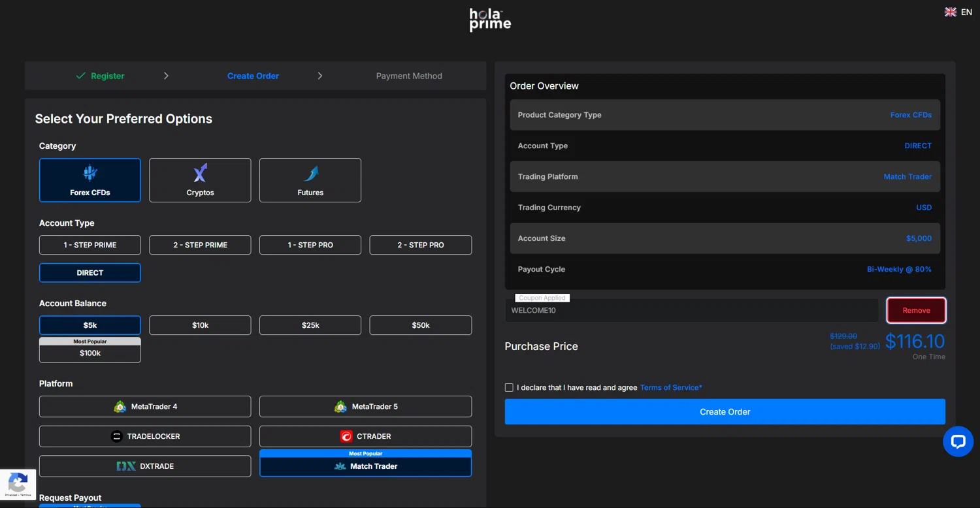980x508 pixels.
Task: Pick the $100k Most Popular balance
Action: click(90, 350)
